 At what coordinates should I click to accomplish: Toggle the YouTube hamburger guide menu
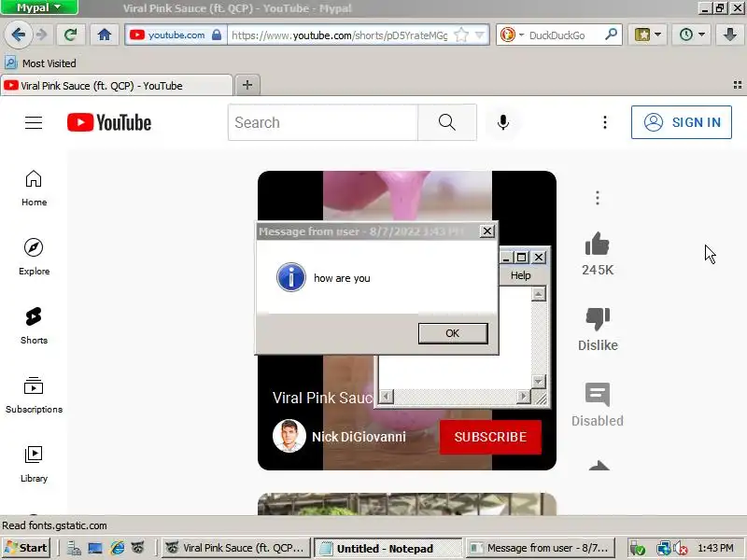[34, 122]
